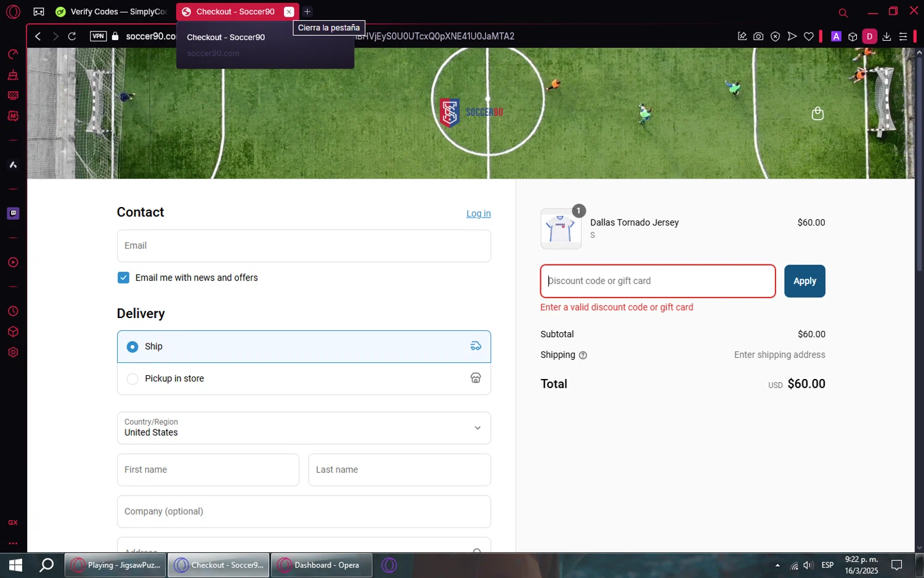Open a new tab with plus button
Viewport: 924px width, 578px height.
[x=307, y=12]
